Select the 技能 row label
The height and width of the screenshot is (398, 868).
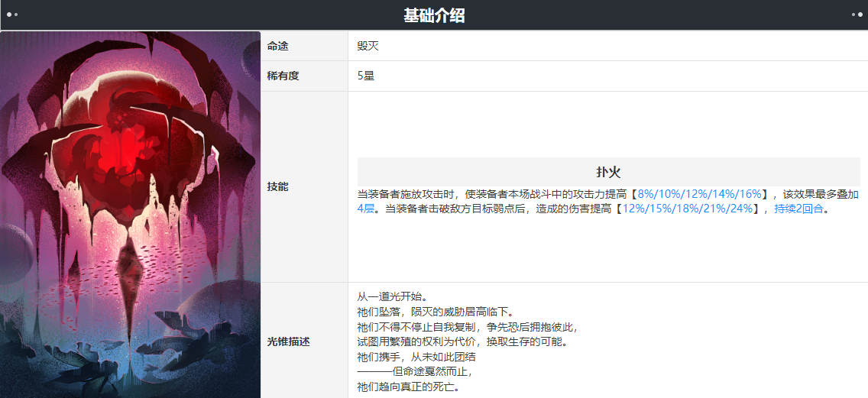click(x=277, y=187)
